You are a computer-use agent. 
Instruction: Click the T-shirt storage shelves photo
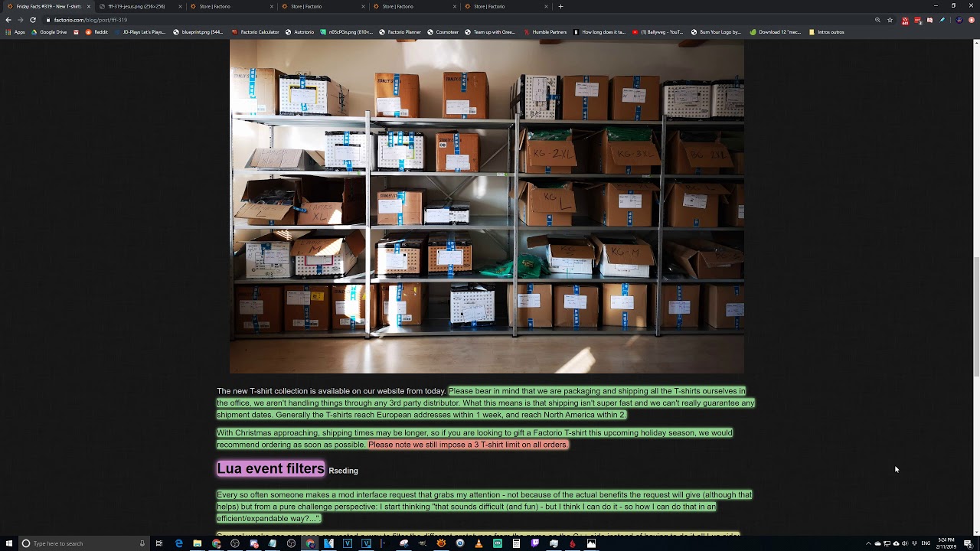pos(487,207)
